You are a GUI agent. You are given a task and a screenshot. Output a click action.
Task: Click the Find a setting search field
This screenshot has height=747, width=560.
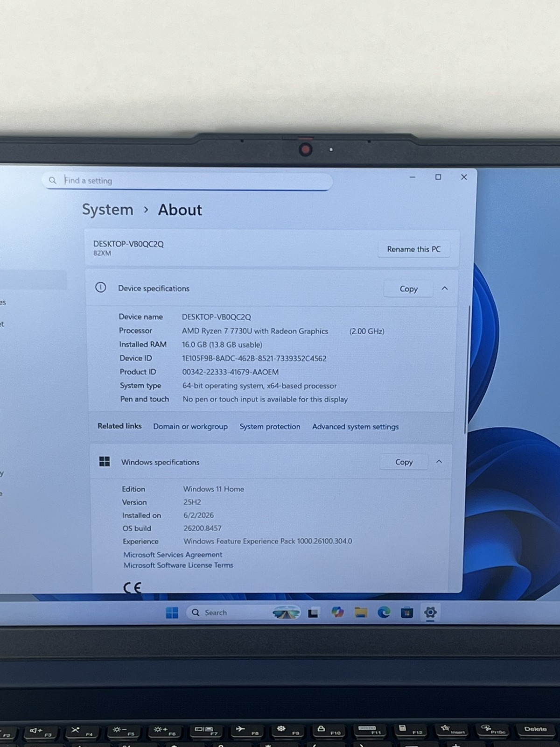click(187, 181)
